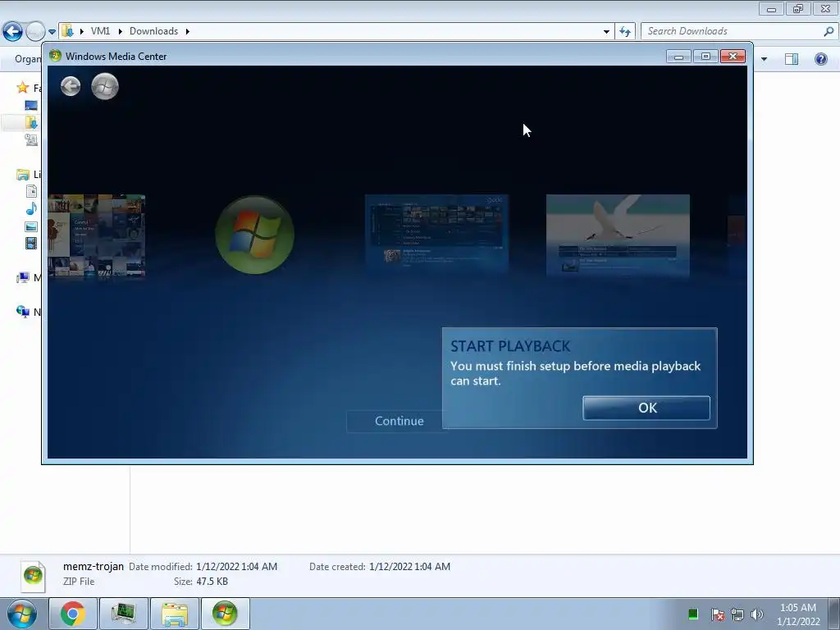The width and height of the screenshot is (840, 630).
Task: Expand arrow after Downloads breadcrumb
Action: pyautogui.click(x=188, y=31)
